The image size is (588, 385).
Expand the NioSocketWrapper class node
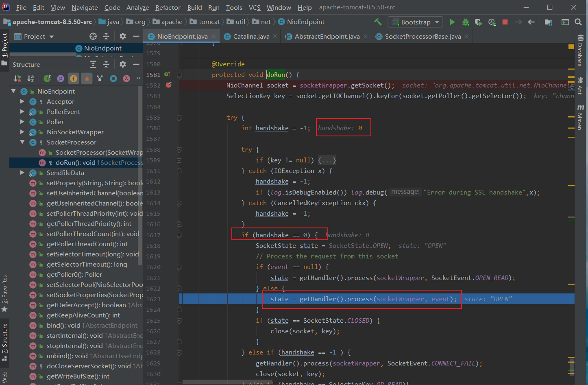pos(22,132)
